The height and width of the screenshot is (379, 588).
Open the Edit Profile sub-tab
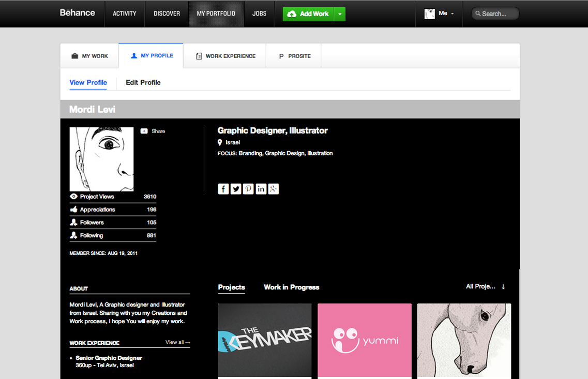point(143,82)
